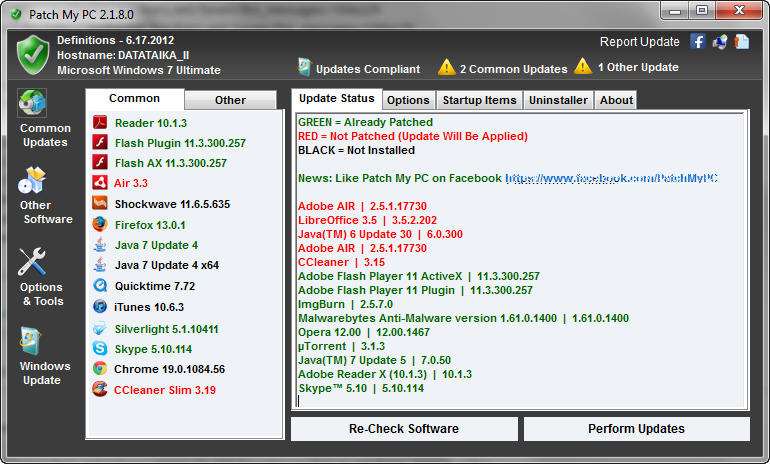This screenshot has width=770, height=464.
Task: Click the Java 7 Update 4 x64 label
Action: [166, 266]
